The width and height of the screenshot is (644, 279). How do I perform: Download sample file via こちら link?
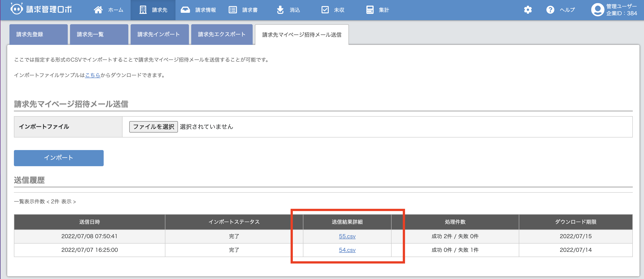pos(92,75)
